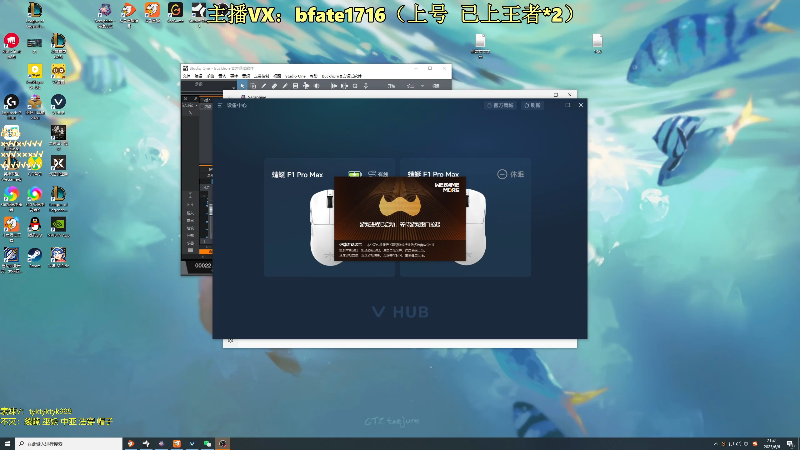800x450 pixels.
Task: Click the sleep status icon on right card
Action: (502, 174)
